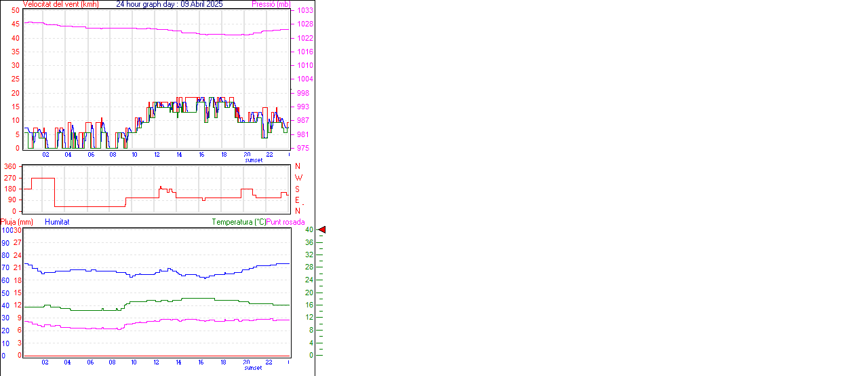This screenshot has width=868, height=376.
Task: Click the 'Velocitat del vent (kmh)' label
Action: coord(60,4)
